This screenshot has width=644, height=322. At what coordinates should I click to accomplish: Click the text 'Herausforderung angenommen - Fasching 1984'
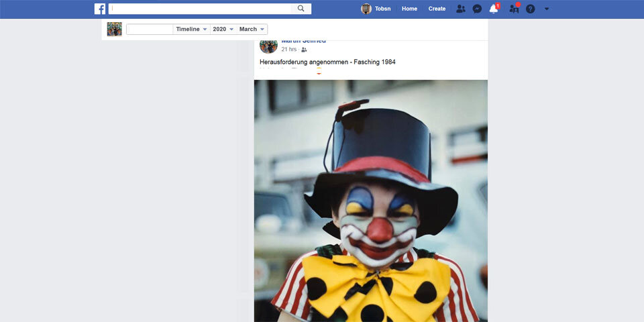click(328, 62)
